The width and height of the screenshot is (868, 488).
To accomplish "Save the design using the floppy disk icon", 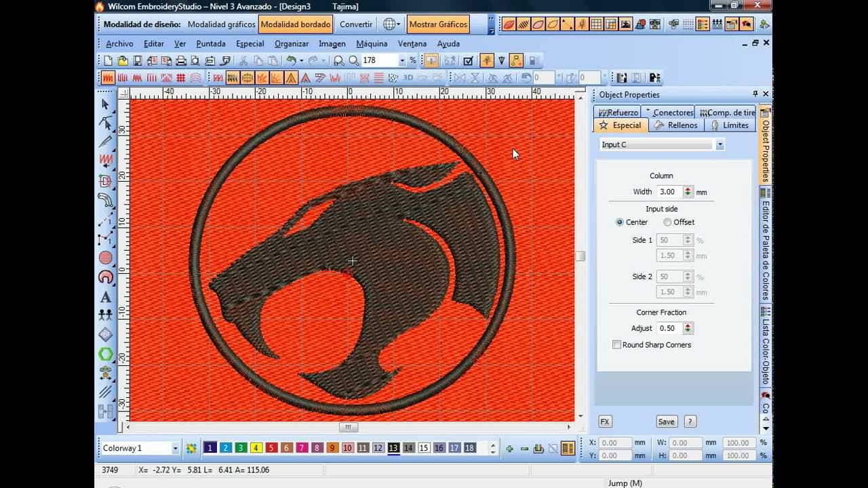I will coord(138,60).
